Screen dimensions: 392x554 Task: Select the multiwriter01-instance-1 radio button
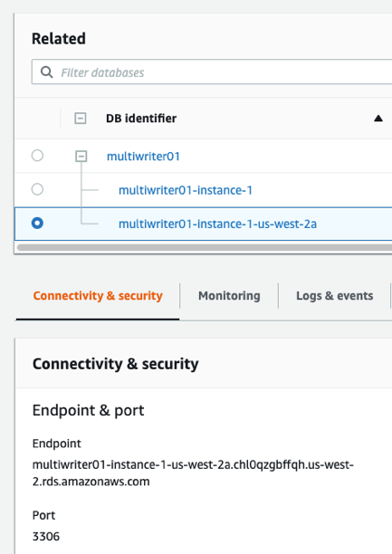pyautogui.click(x=37, y=189)
